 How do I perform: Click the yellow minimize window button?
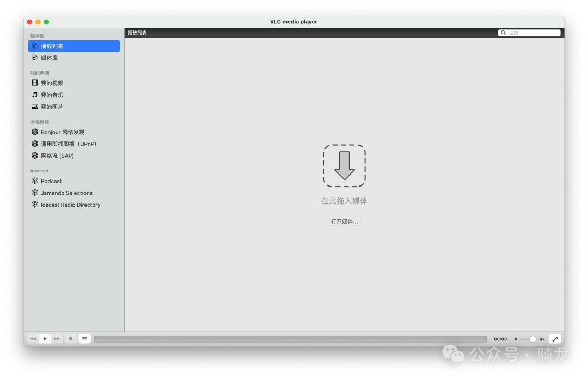tap(38, 22)
